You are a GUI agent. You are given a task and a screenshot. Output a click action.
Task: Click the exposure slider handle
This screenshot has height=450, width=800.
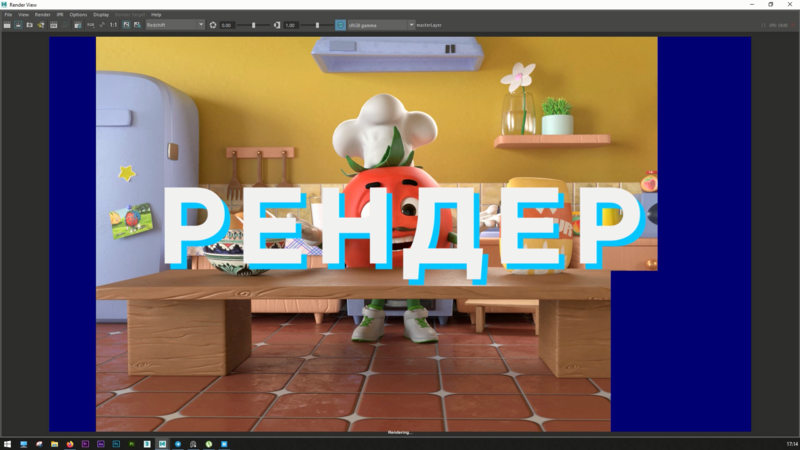[x=254, y=25]
